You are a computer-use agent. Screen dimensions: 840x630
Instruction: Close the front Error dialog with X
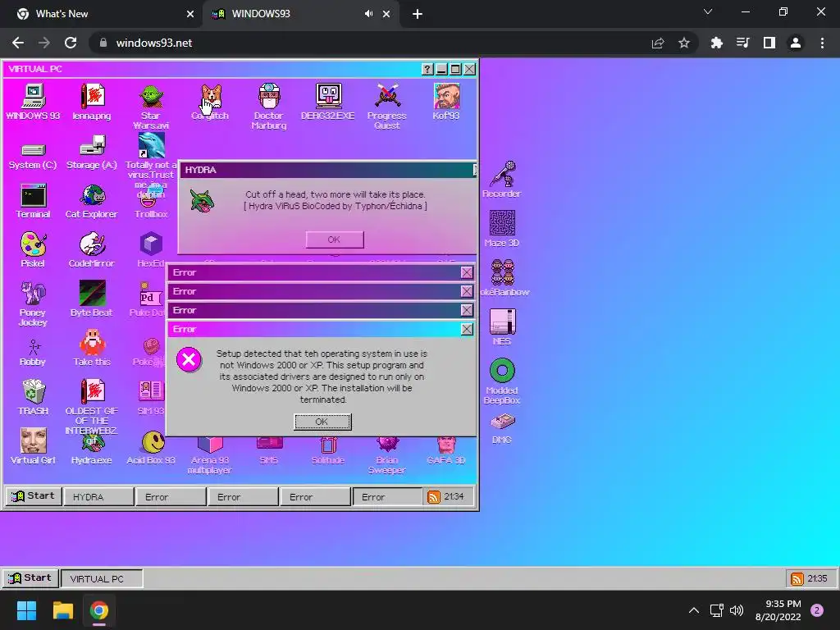[467, 330]
